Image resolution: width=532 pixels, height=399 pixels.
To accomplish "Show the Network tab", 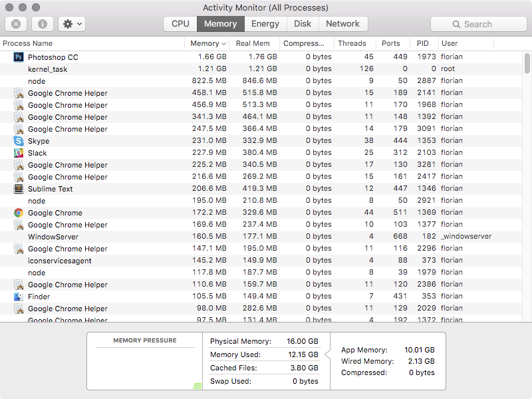I will pyautogui.click(x=342, y=24).
